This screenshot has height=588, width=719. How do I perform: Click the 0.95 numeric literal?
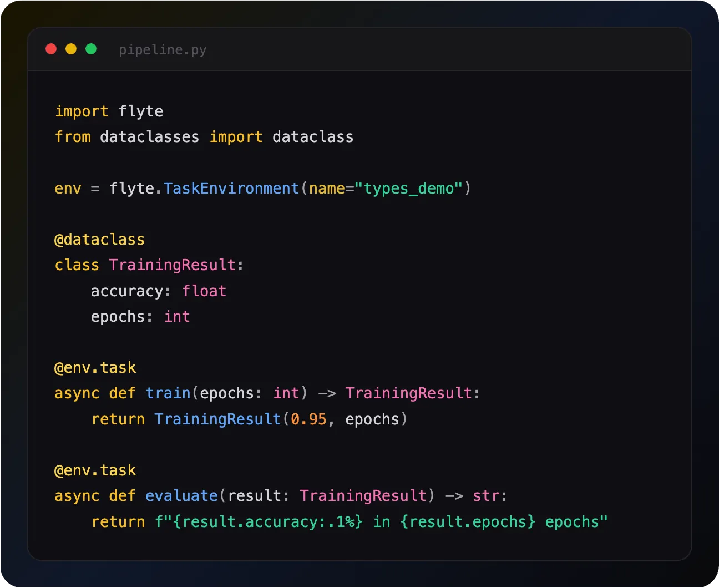point(309,419)
